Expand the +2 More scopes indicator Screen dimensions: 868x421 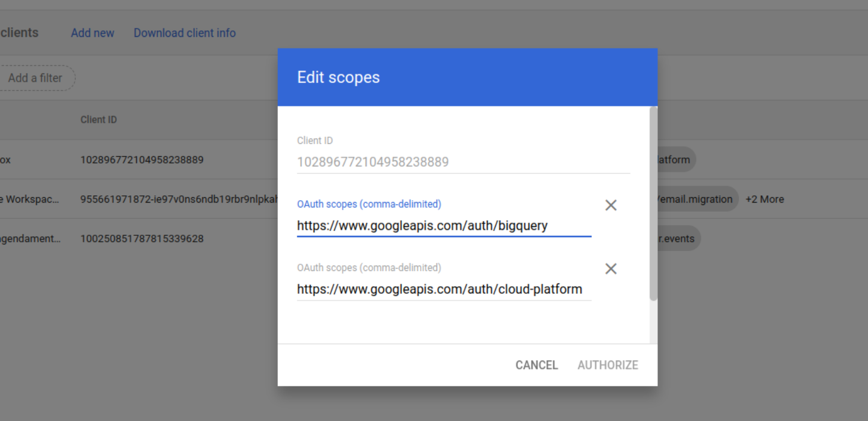764,200
